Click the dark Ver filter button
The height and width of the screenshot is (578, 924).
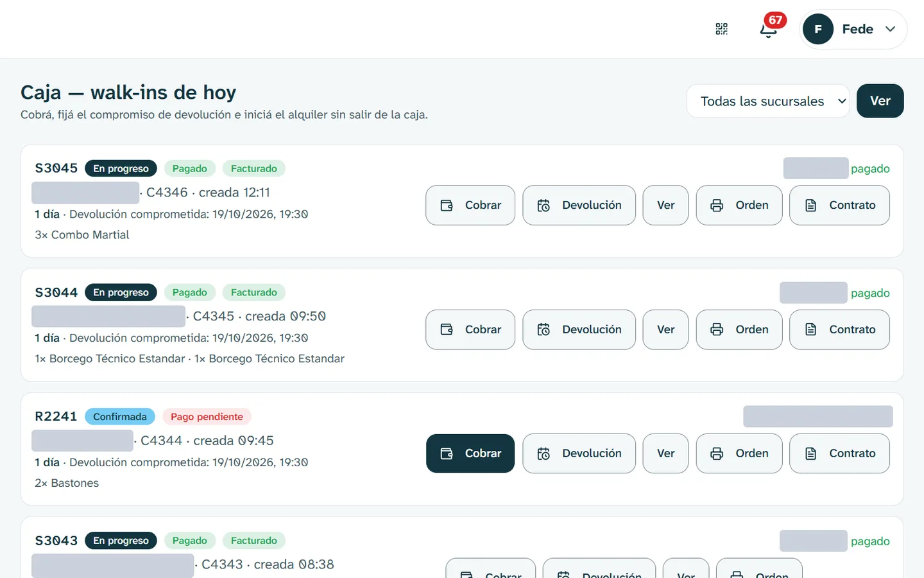880,101
